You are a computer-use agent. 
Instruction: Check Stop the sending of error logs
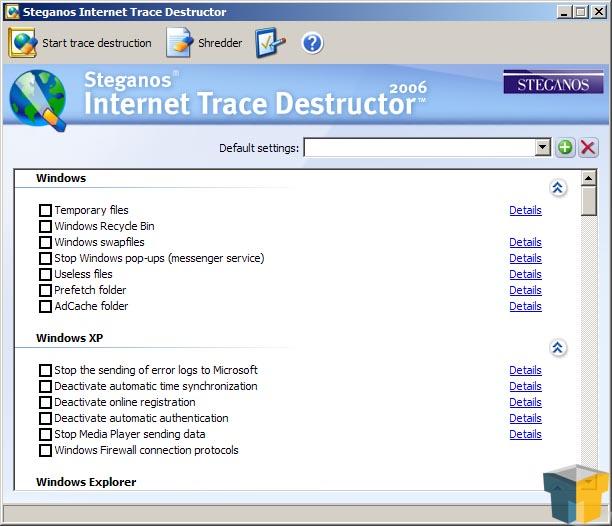tap(45, 370)
